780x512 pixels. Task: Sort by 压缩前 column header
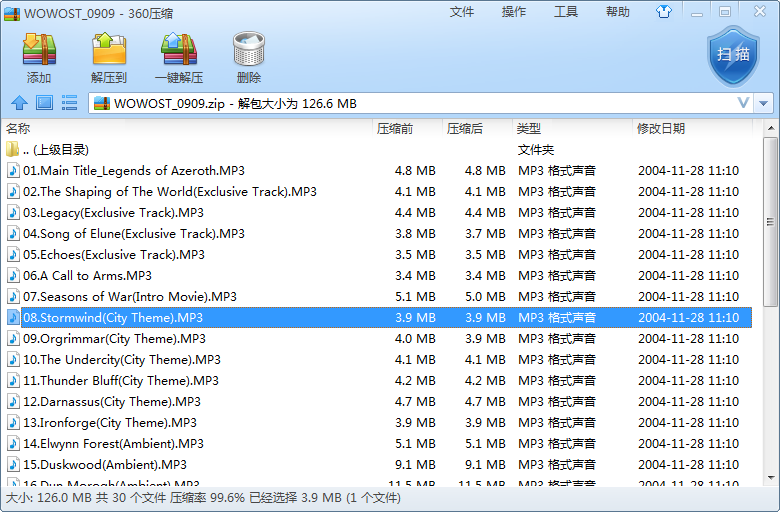click(x=407, y=128)
